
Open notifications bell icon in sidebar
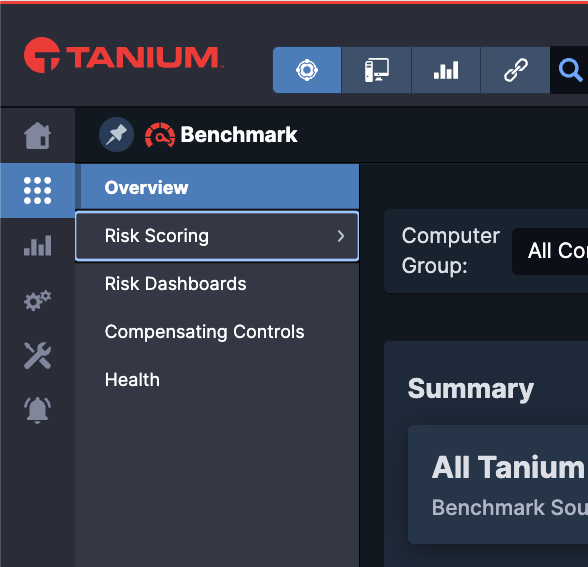(x=38, y=410)
